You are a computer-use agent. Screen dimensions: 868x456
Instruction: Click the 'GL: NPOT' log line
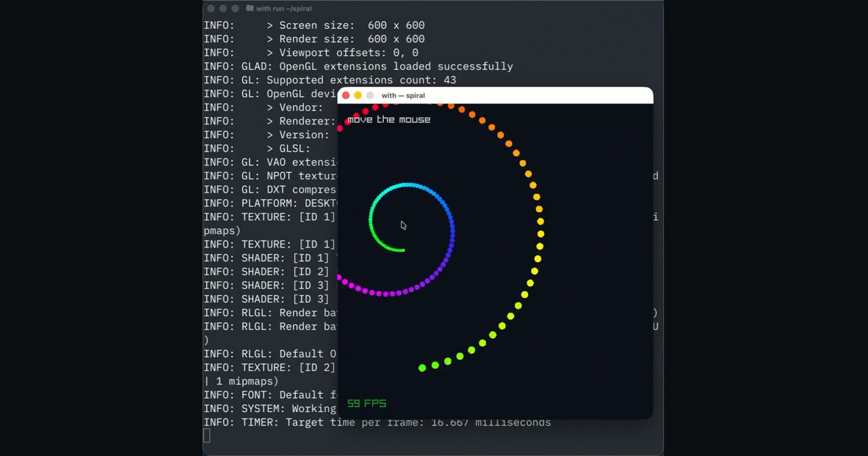271,176
